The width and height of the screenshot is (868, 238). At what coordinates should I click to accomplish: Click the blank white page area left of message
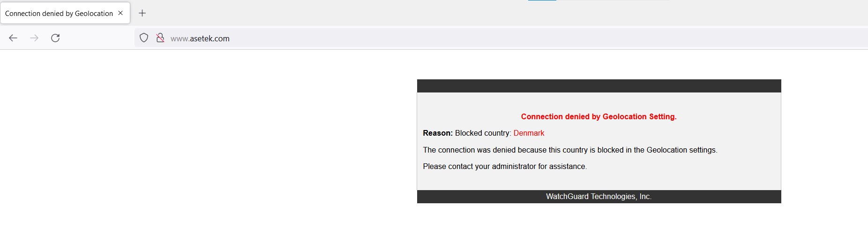pyautogui.click(x=206, y=141)
